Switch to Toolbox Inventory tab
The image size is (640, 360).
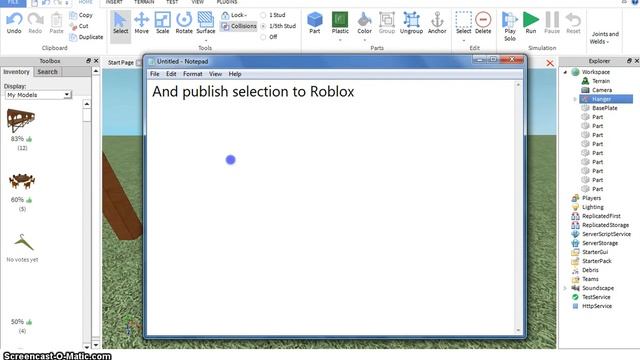(x=16, y=72)
